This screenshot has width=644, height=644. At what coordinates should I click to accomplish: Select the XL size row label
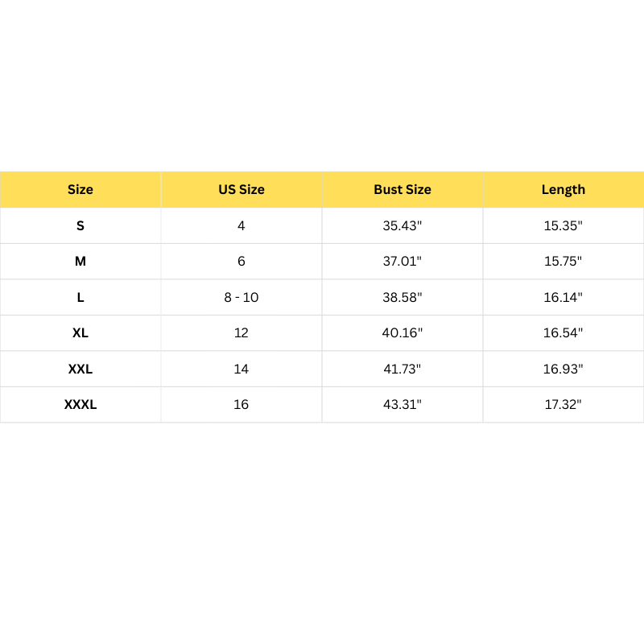coord(80,333)
